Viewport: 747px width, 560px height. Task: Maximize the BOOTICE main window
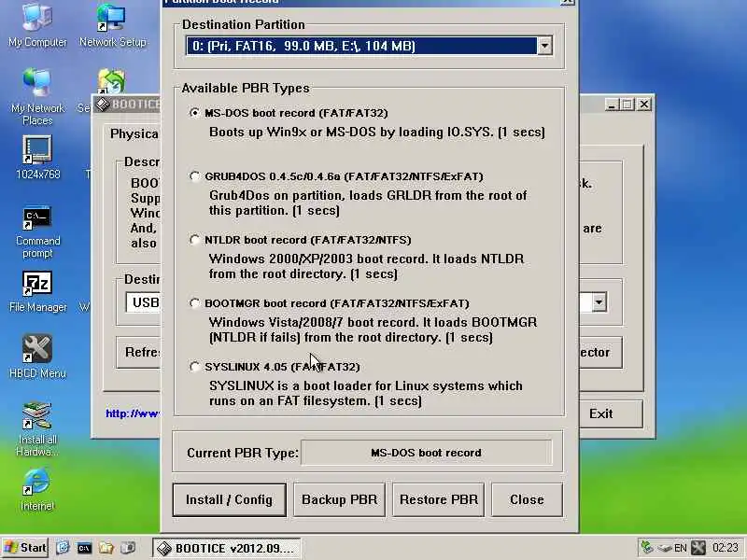(627, 105)
